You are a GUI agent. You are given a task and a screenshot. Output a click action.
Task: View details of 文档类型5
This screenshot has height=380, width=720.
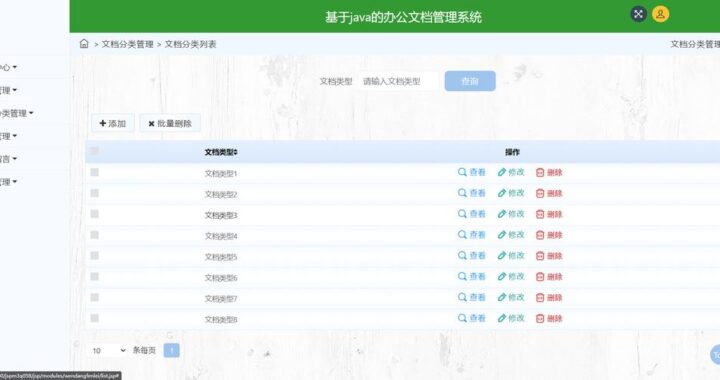click(x=472, y=256)
